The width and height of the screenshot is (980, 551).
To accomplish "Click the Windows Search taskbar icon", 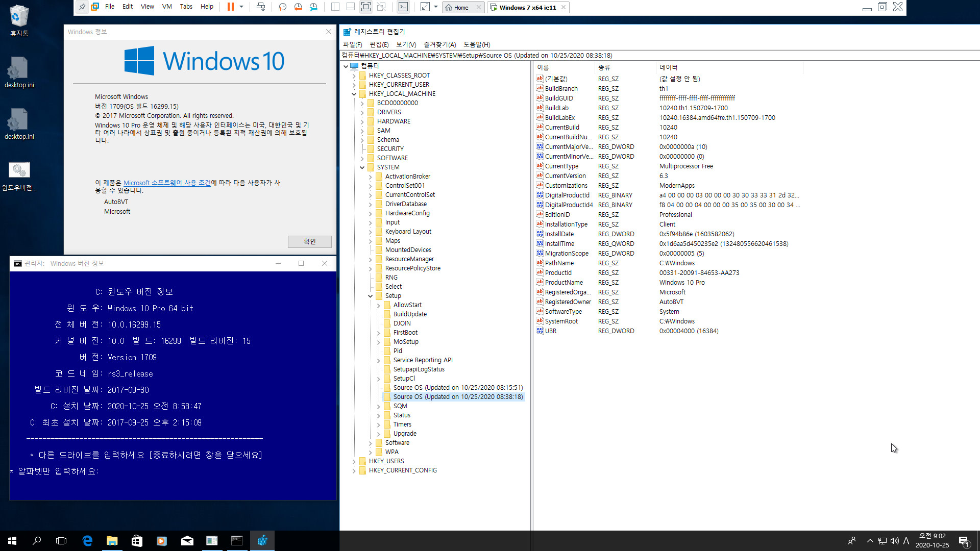I will tap(37, 540).
